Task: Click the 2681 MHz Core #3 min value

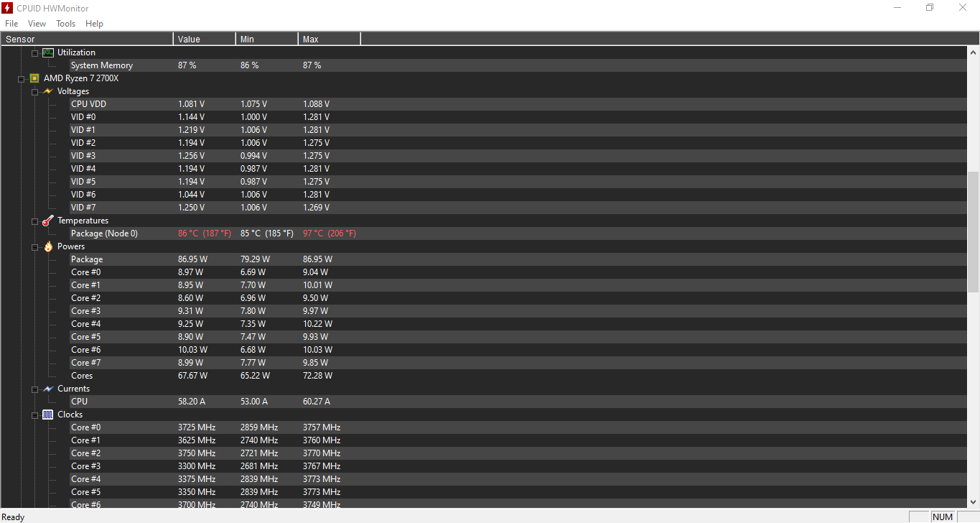Action: pyautogui.click(x=259, y=466)
